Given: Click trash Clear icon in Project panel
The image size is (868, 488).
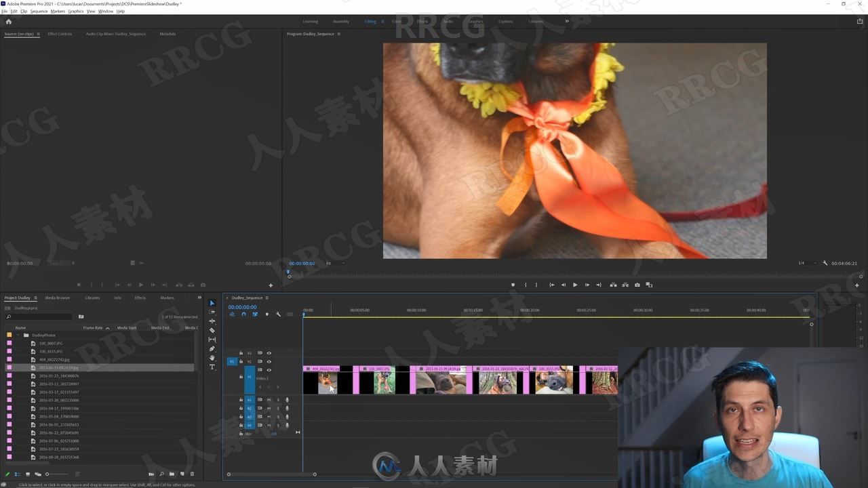Looking at the screenshot, I should (192, 474).
